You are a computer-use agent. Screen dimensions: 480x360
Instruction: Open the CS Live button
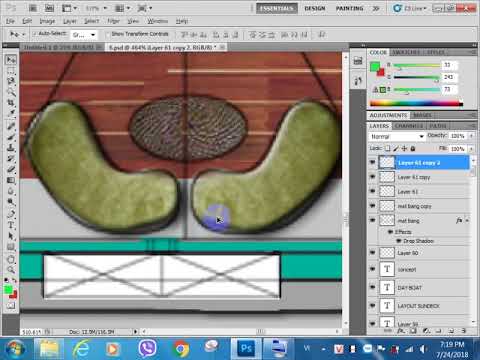410,8
